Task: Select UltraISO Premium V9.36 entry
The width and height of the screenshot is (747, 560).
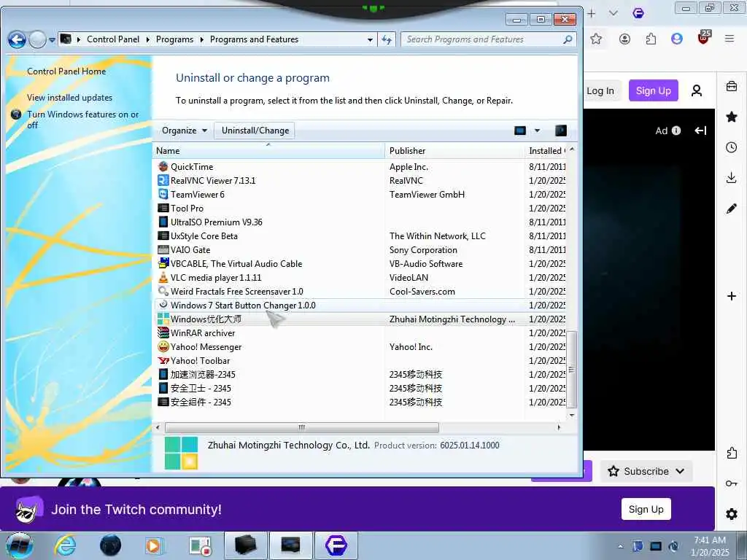Action: (x=360, y=222)
